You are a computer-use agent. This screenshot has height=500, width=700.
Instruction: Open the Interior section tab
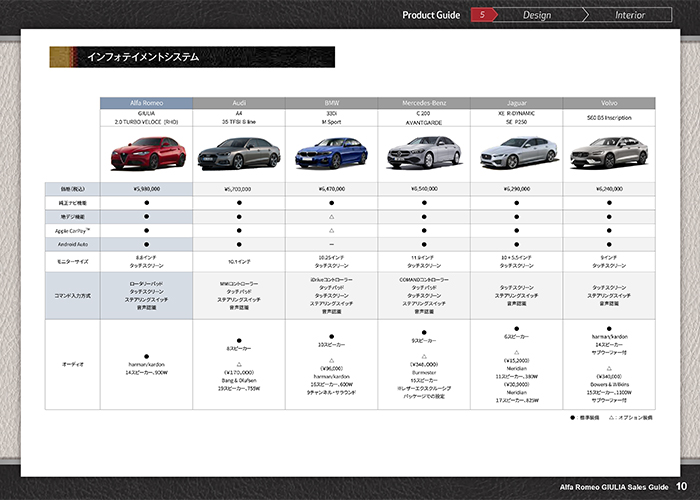click(x=629, y=15)
